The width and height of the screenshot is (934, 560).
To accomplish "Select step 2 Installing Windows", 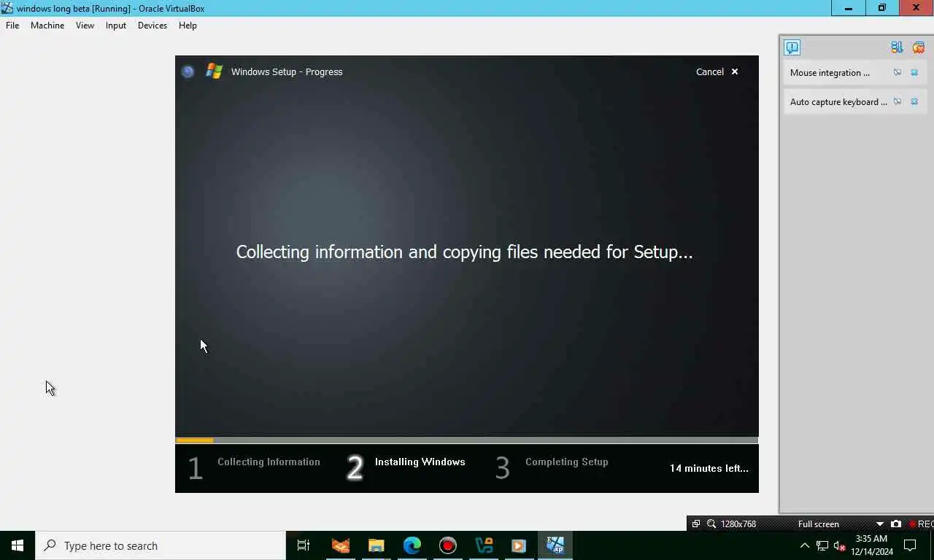I will (x=406, y=467).
